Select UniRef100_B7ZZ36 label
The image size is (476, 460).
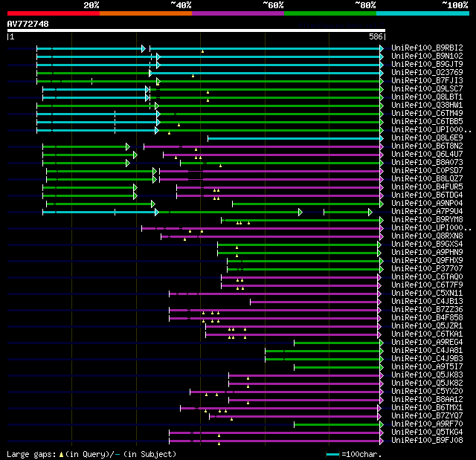point(427,310)
